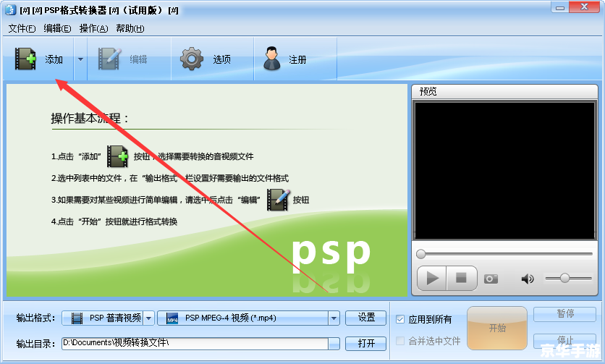Click the add-film icon in step 1
Image resolution: width=605 pixels, height=364 pixels.
point(117,156)
